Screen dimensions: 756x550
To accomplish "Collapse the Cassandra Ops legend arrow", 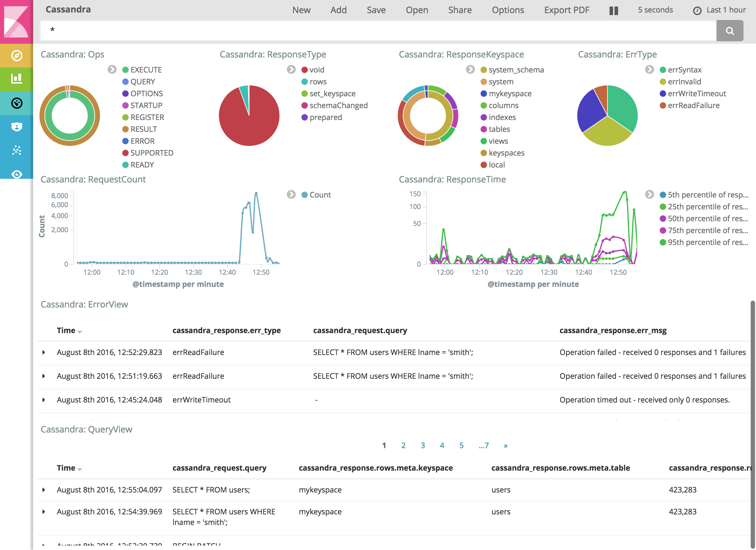I will (x=112, y=69).
